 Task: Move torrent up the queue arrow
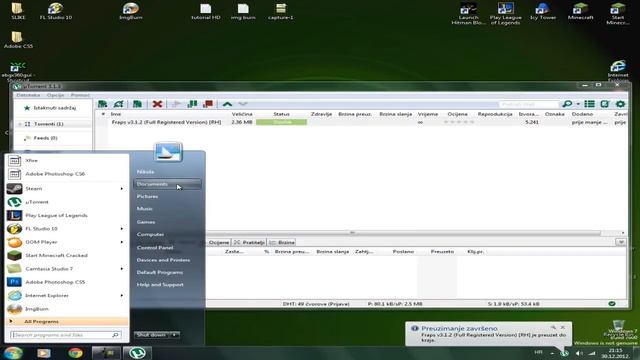(227, 104)
